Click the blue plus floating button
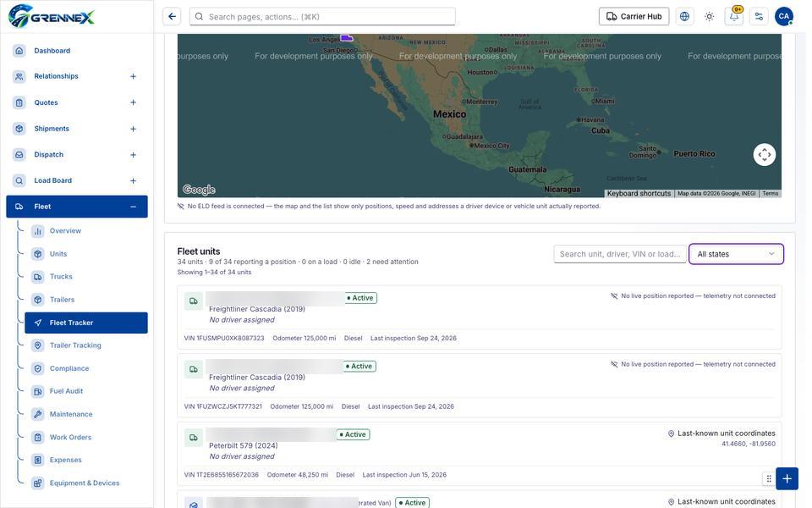This screenshot has height=508, width=812. coord(787,479)
